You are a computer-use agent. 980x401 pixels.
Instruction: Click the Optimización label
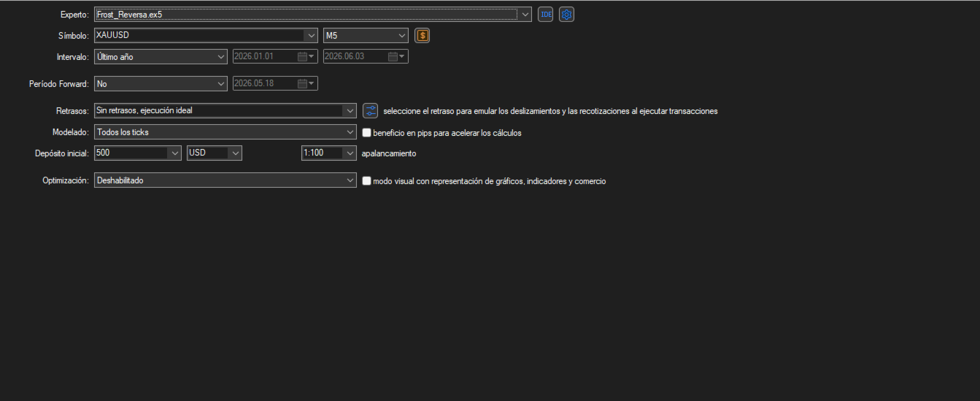(x=66, y=181)
